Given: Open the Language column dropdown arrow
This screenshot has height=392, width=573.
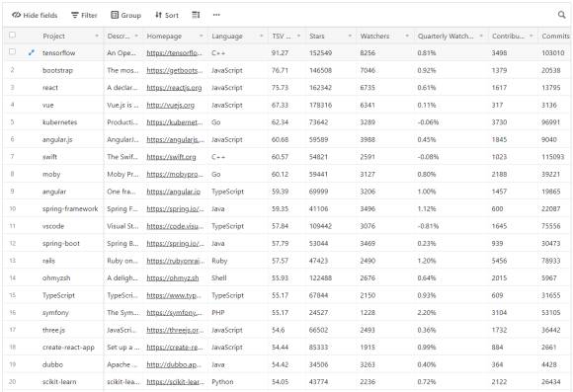Looking at the screenshot, I should point(261,36).
